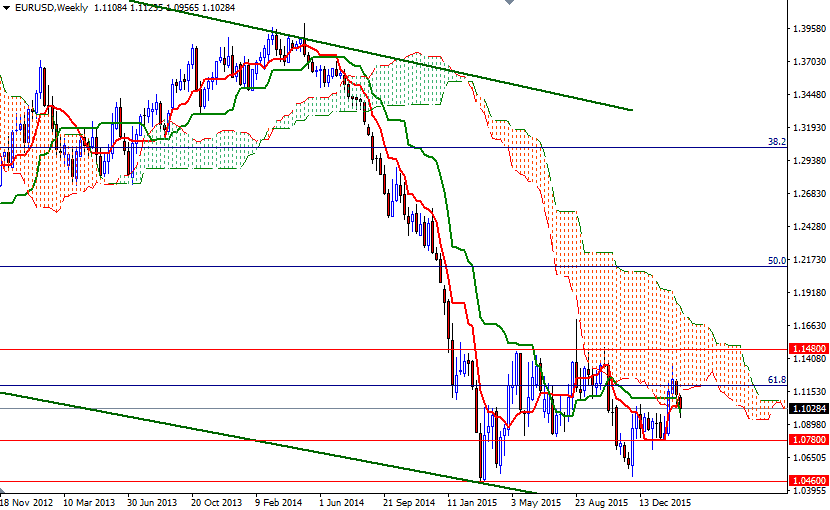Screen dimensions: 830x510
Task: Click the 1 Jun 2014 date label
Action: pyautogui.click(x=341, y=502)
